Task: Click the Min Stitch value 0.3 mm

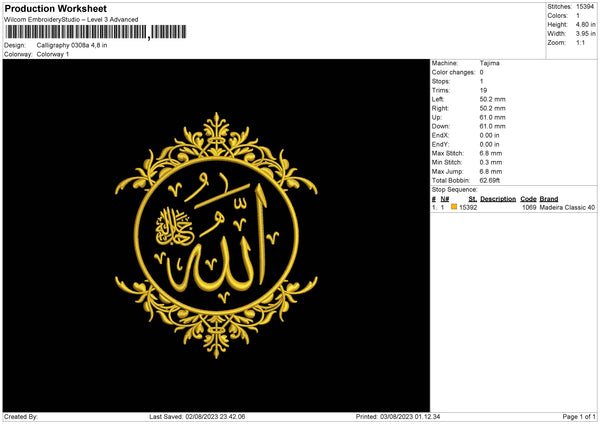Action: 491,163
